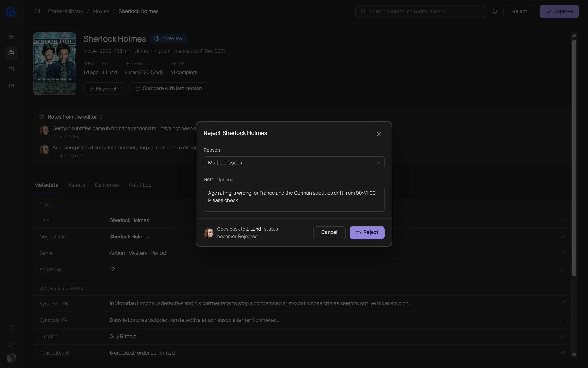Viewport: 588px width, 368px height.
Task: Click the checkmark on the Director row
Action: [562, 336]
